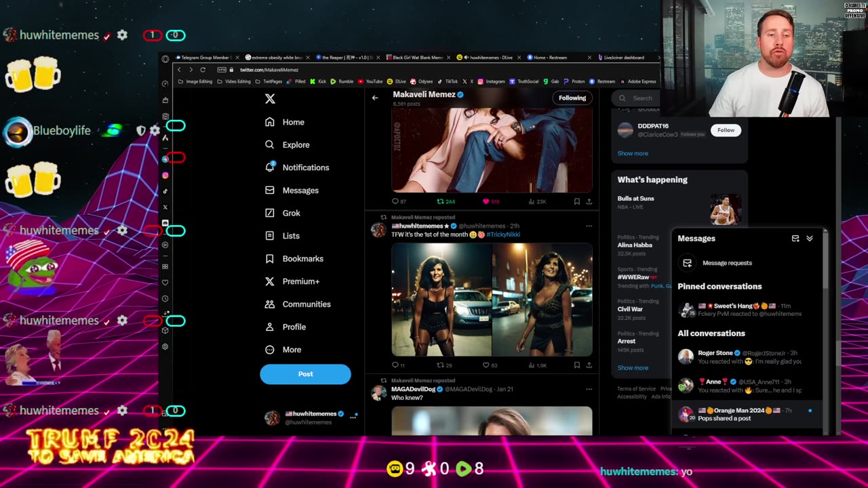Show more suggested accounts under DDDPAT16
Screen dimensions: 868x488
(633, 153)
